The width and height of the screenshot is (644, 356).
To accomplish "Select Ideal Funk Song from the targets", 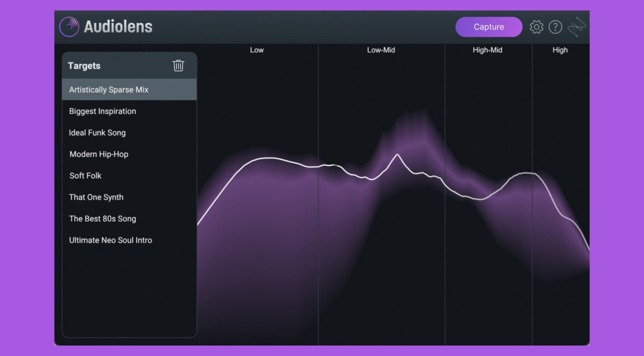I will 97,133.
